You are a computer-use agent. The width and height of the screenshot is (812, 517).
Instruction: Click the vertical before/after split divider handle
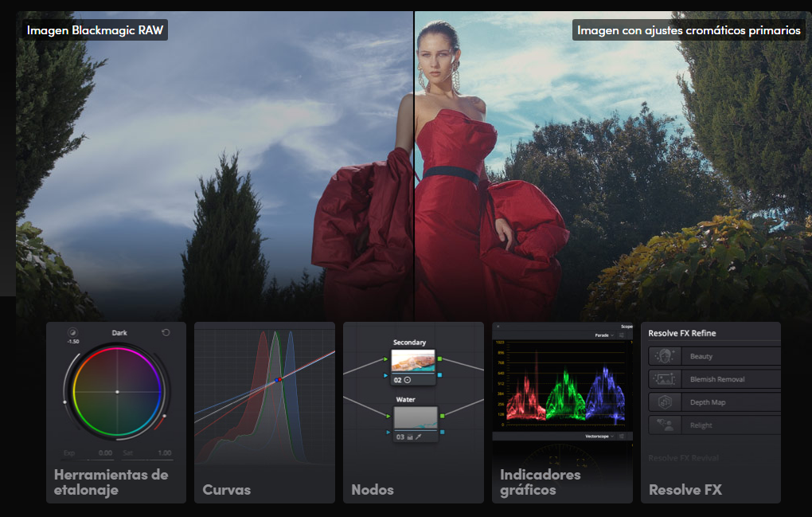414,166
